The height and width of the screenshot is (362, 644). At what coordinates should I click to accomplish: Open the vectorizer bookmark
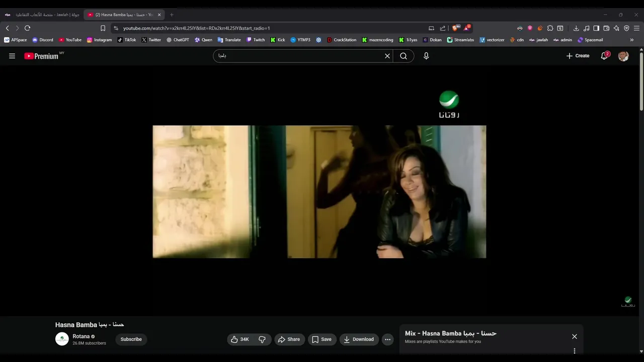point(492,40)
